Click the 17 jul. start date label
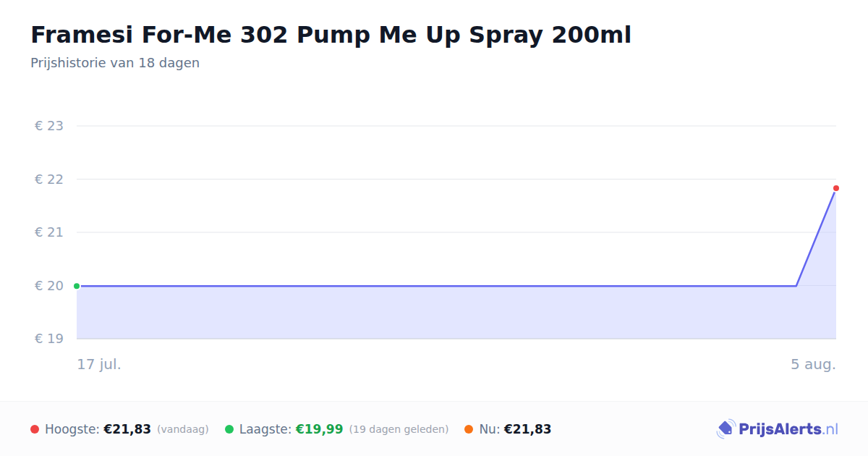The width and height of the screenshot is (868, 456). pos(99,364)
